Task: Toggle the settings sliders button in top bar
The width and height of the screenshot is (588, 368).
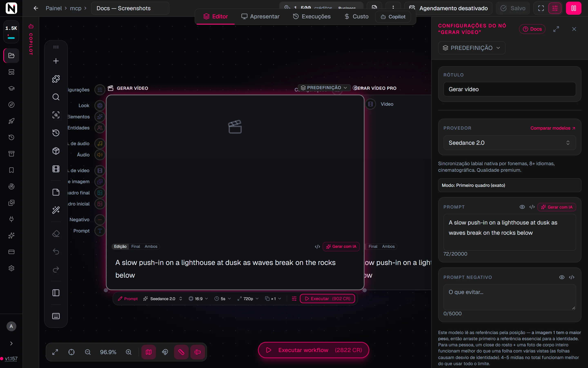Action: pos(555,8)
